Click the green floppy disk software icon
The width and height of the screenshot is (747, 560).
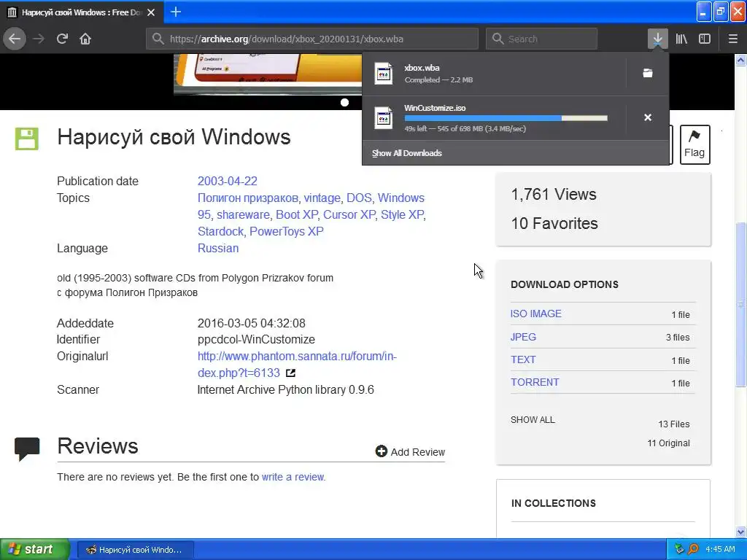point(27,139)
